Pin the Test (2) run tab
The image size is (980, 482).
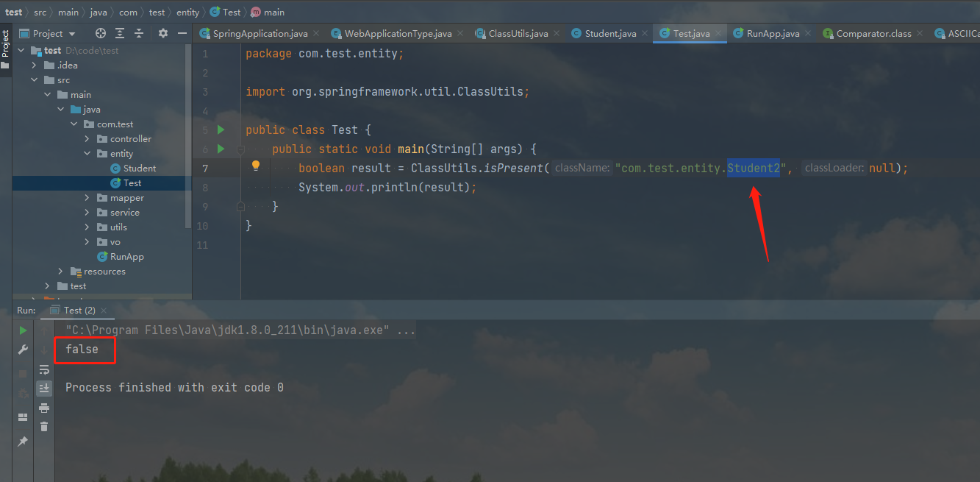[22, 442]
